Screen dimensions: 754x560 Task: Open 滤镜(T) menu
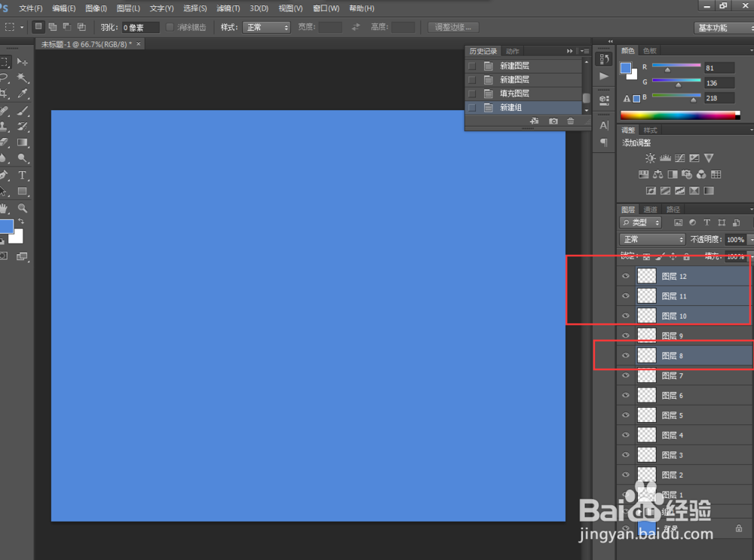(x=228, y=8)
